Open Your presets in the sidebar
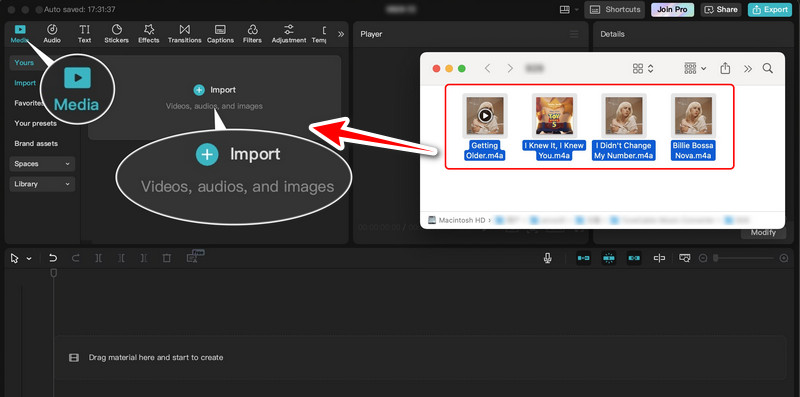The image size is (800, 397). point(35,123)
